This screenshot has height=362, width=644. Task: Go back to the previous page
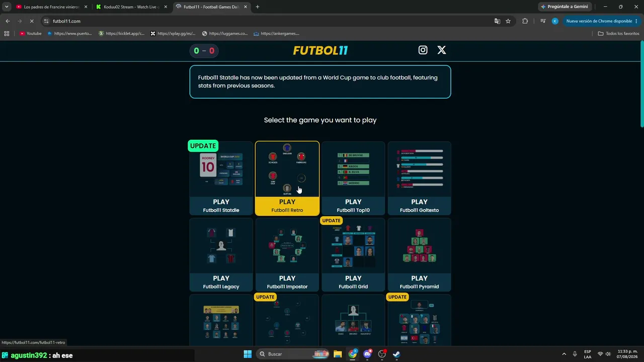point(8,21)
